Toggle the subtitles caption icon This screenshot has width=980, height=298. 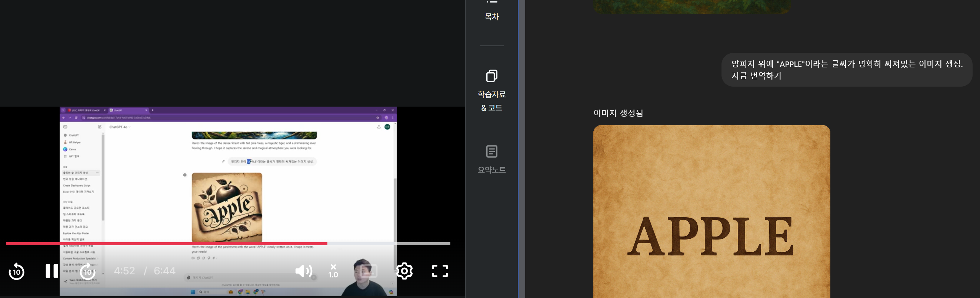click(x=369, y=271)
